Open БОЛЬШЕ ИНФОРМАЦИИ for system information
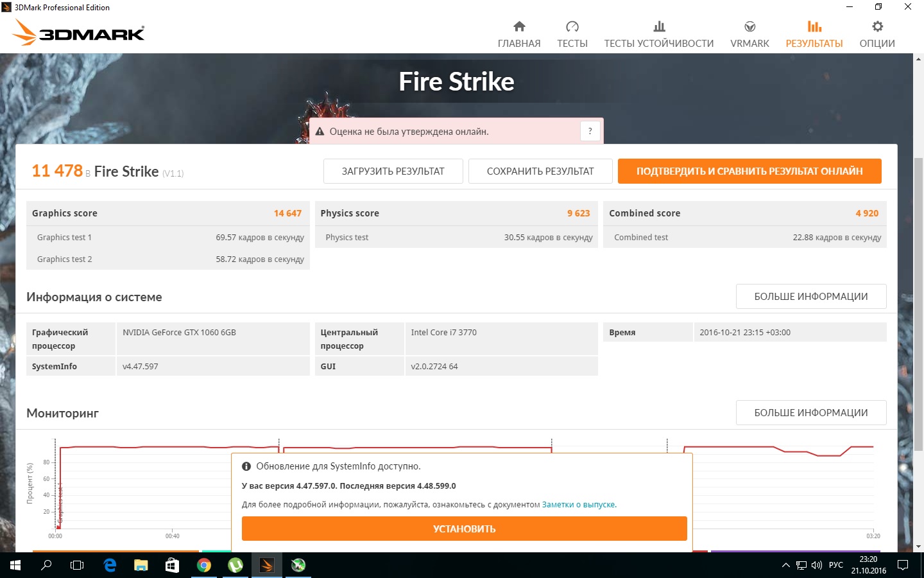 click(x=811, y=297)
